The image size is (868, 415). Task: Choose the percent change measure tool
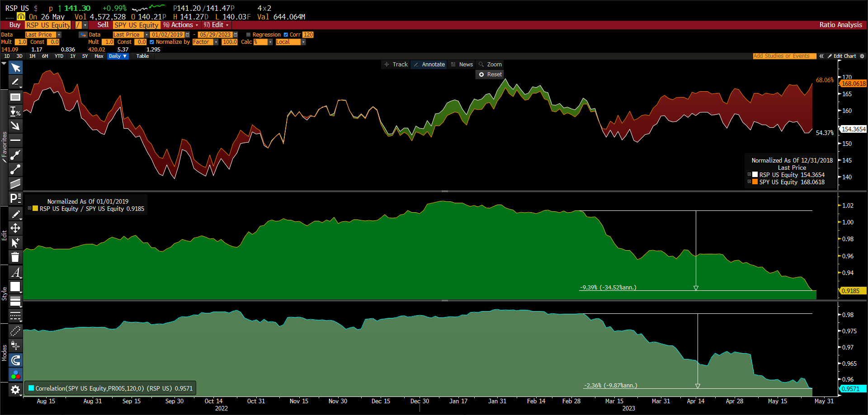pyautogui.click(x=15, y=112)
